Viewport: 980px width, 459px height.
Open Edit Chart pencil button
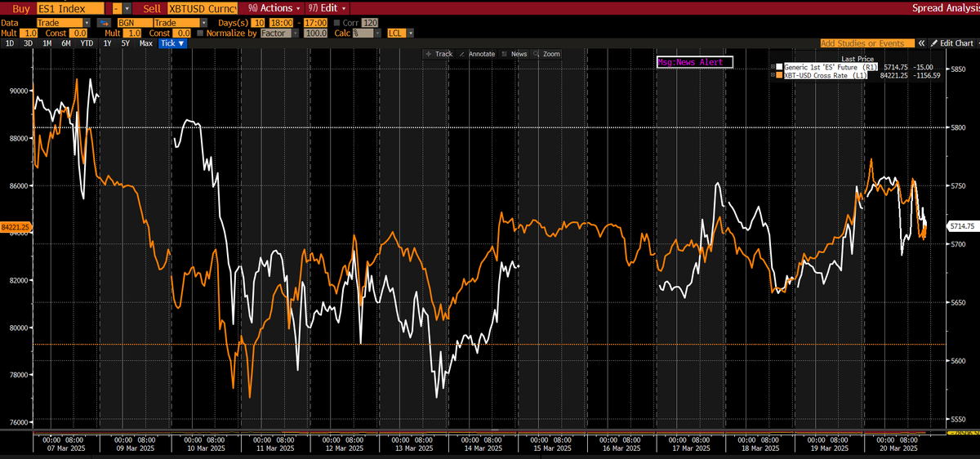951,42
